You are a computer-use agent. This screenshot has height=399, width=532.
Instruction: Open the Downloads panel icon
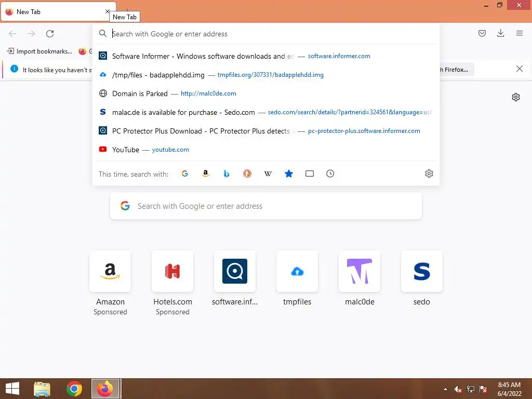point(500,33)
